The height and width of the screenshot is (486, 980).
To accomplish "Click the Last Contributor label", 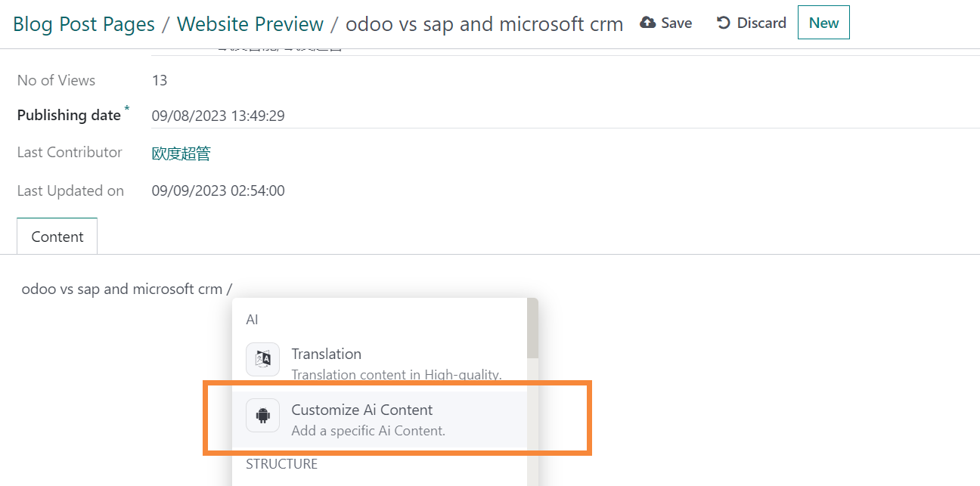I will click(x=70, y=152).
